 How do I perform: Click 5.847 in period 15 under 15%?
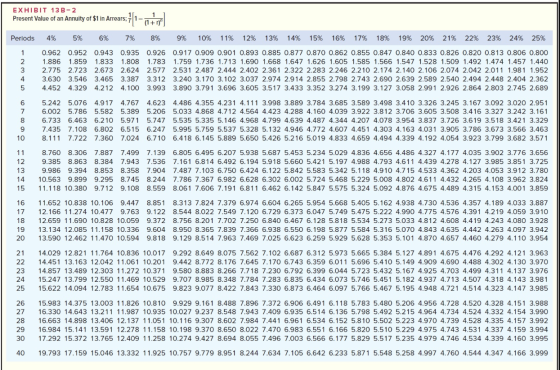point(316,188)
